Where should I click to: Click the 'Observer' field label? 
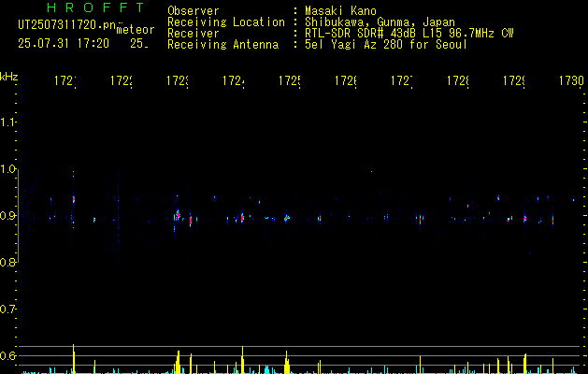pyautogui.click(x=194, y=11)
